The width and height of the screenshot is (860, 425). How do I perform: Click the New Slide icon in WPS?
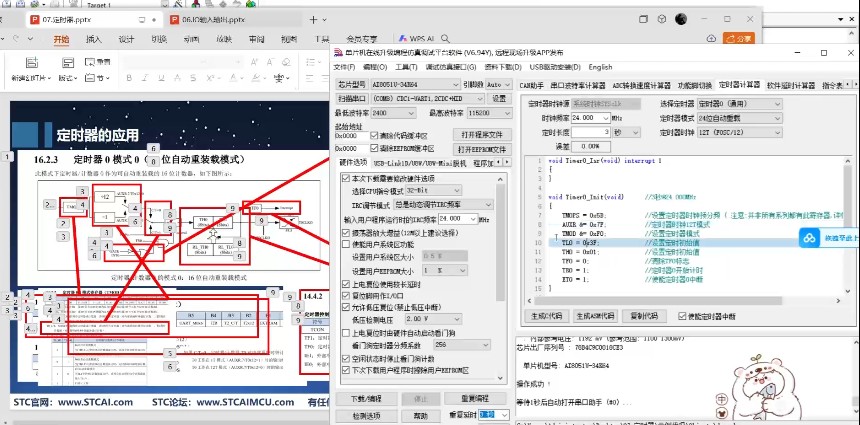(32, 63)
